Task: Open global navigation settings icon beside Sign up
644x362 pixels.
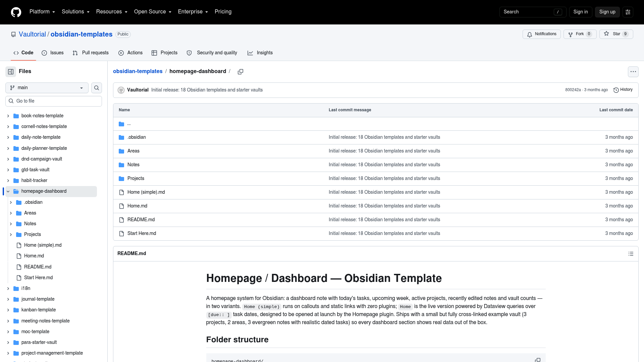Action: click(x=628, y=12)
